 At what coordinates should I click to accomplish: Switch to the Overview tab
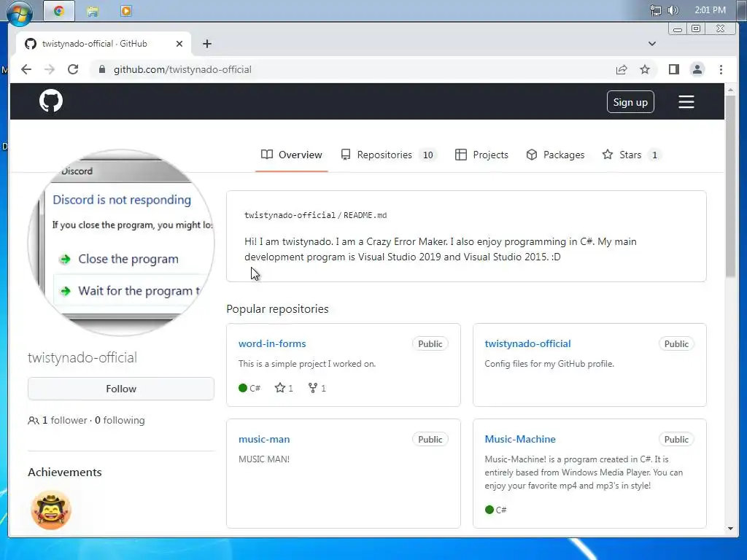292,155
